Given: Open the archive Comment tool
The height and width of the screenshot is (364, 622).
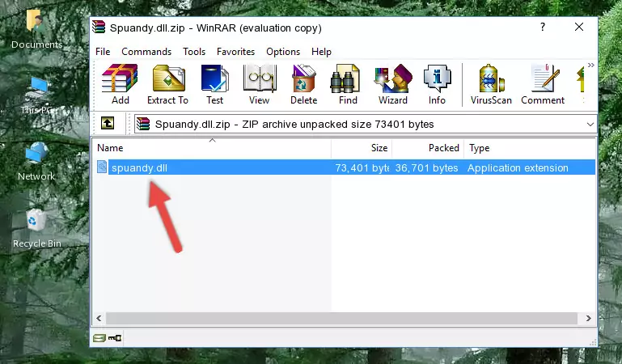Looking at the screenshot, I should click(543, 84).
